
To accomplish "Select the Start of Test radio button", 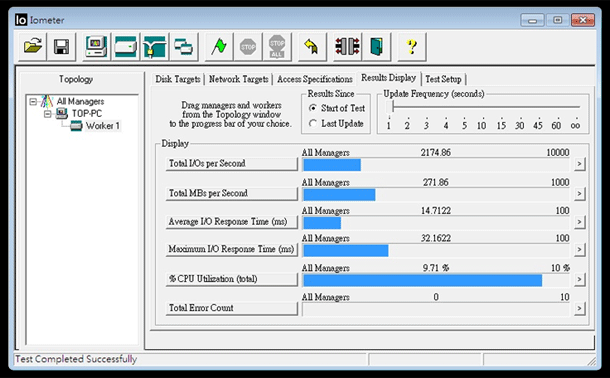I will (x=313, y=108).
